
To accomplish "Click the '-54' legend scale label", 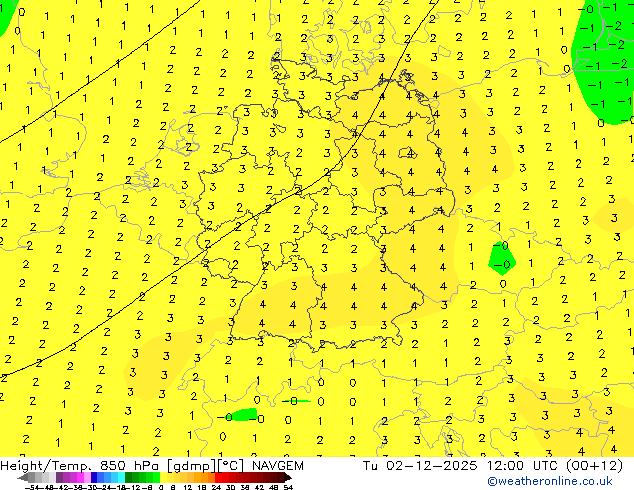I will (32, 487).
